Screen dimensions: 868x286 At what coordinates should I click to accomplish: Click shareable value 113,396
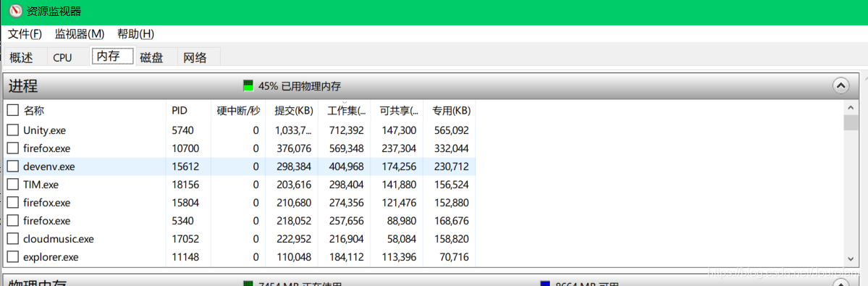point(398,257)
